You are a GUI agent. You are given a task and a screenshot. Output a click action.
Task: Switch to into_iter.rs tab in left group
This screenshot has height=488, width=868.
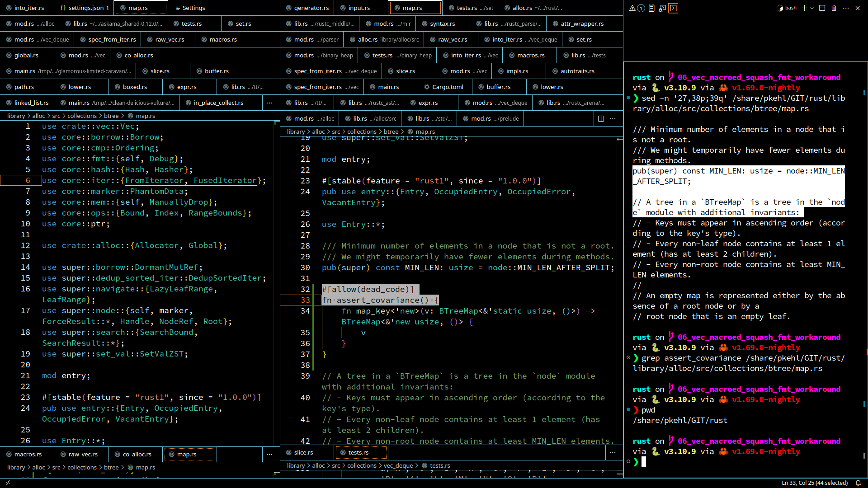tap(27, 8)
